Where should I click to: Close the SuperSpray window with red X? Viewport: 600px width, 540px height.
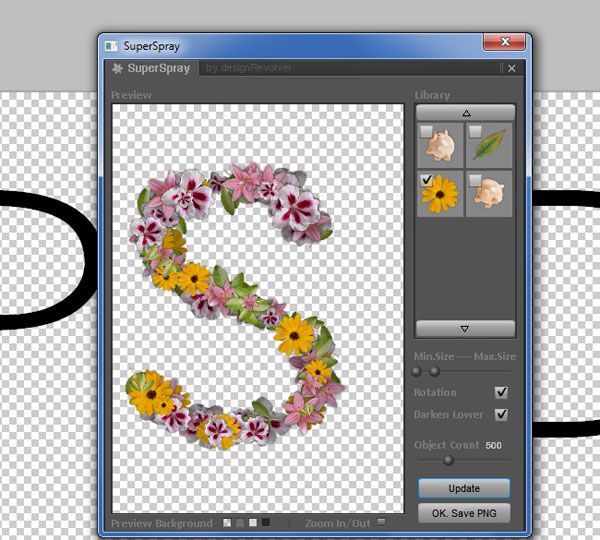coord(504,41)
